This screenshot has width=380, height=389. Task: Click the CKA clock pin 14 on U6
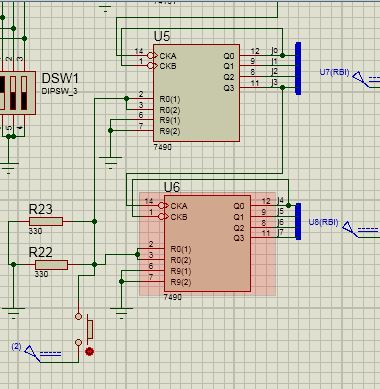[x=155, y=206]
